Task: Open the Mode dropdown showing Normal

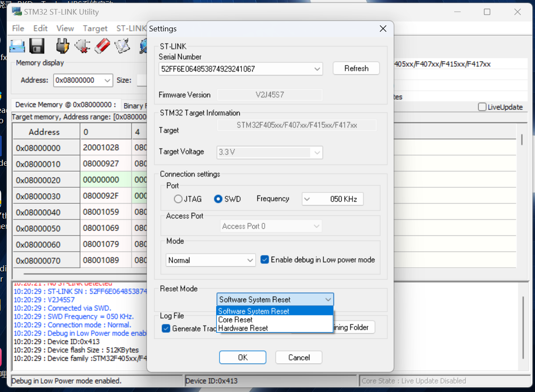Action: [250, 260]
